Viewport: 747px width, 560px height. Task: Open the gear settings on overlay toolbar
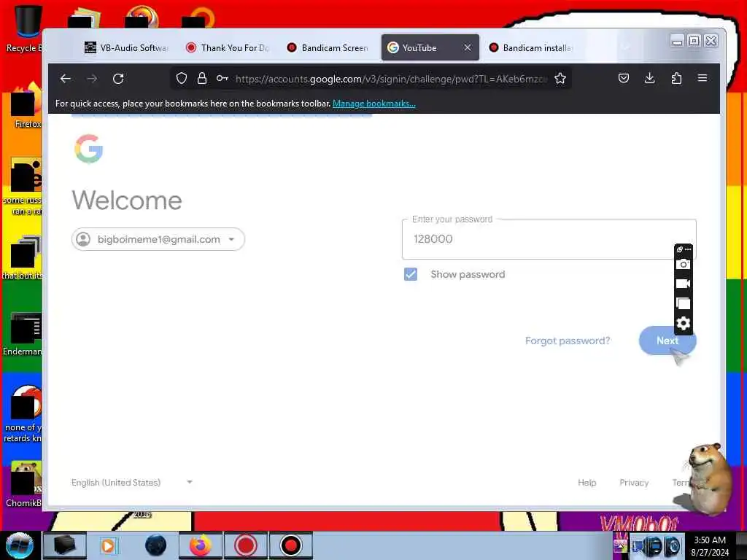(683, 324)
